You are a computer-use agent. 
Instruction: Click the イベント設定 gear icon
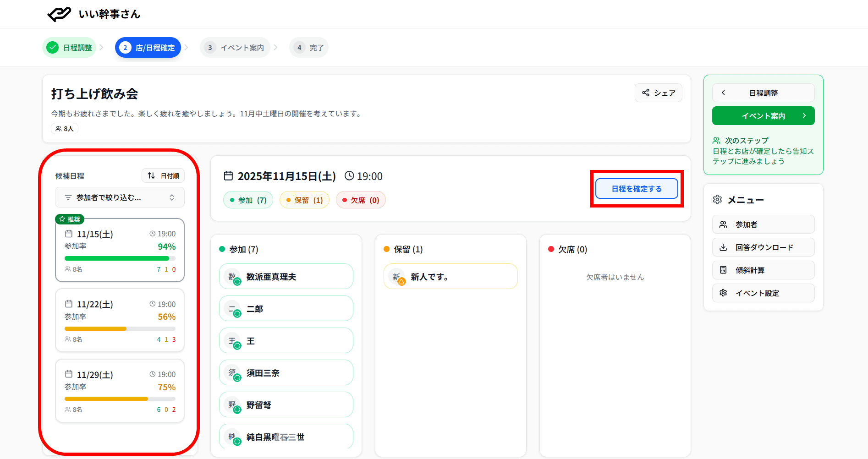pyautogui.click(x=723, y=293)
